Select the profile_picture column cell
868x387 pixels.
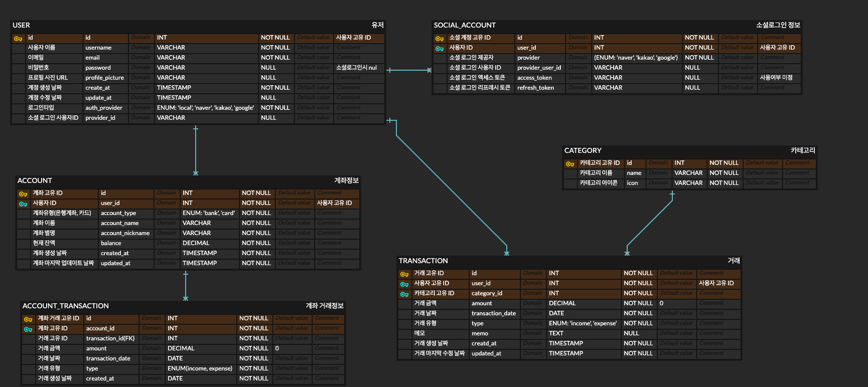coord(106,78)
